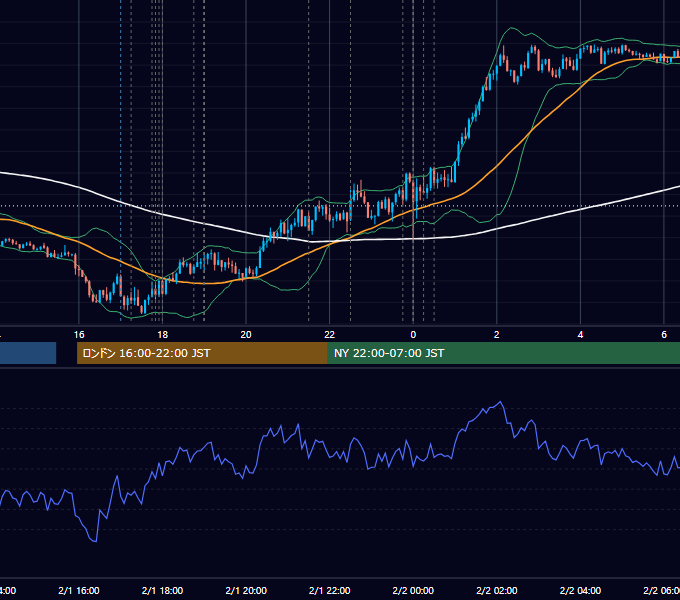680x600 pixels.
Task: Click the '2/1 16:00' date label
Action: [79, 591]
